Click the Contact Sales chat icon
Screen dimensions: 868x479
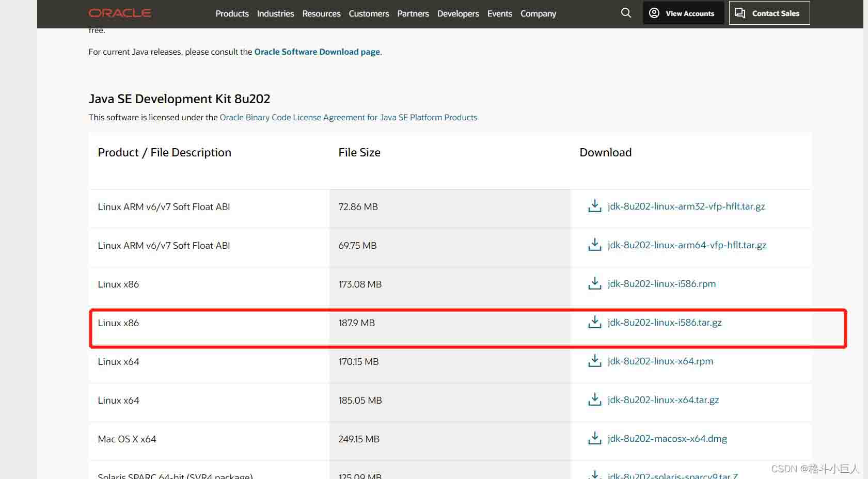740,13
